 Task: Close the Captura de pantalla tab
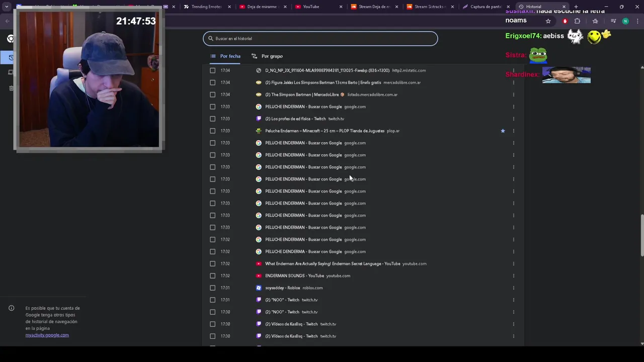[508, 7]
